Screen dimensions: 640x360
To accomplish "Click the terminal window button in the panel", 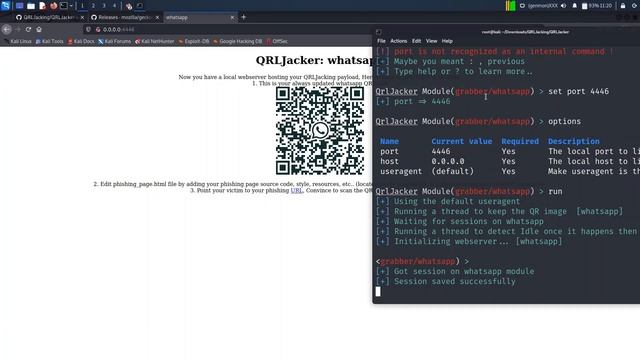I will click(140, 6).
